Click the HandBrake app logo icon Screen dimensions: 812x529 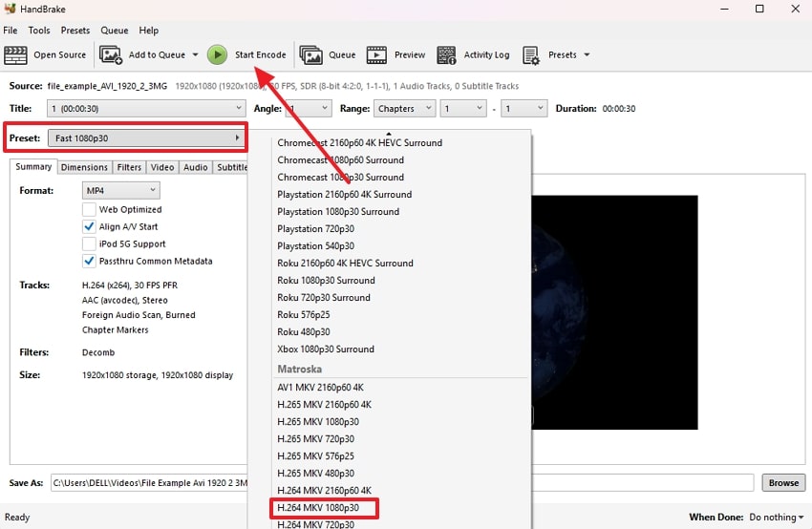10,9
